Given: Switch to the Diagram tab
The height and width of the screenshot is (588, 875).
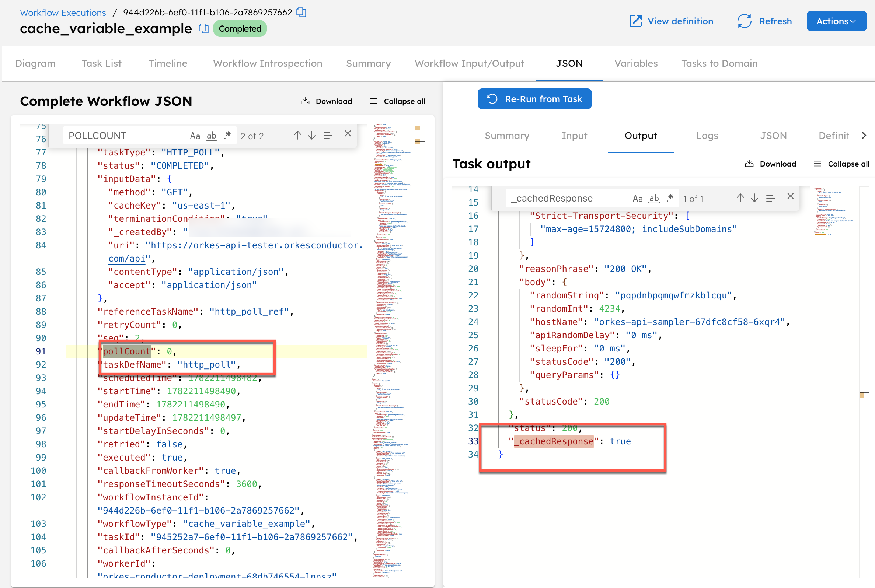Looking at the screenshot, I should pyautogui.click(x=36, y=63).
